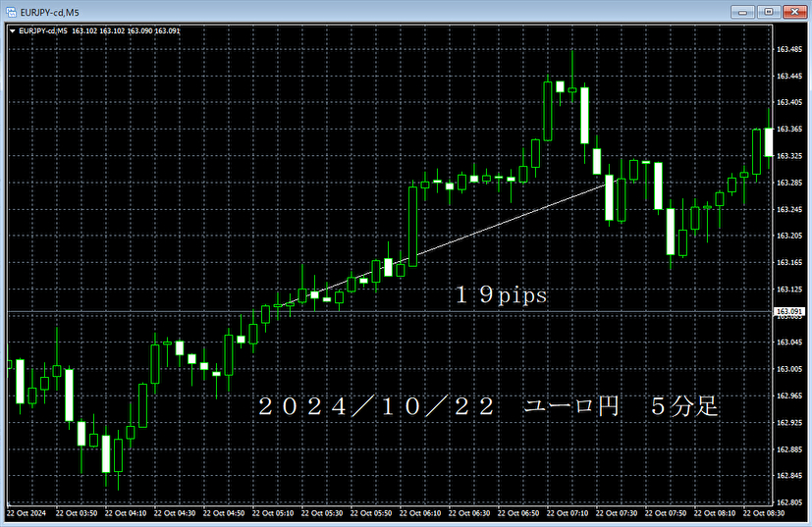Click the 22 Oct 06:30 time label
The image size is (812, 527).
click(469, 513)
